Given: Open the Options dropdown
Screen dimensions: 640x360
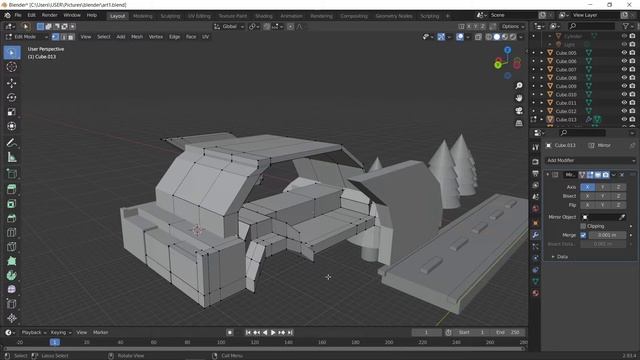Looking at the screenshot, I should (x=513, y=27).
